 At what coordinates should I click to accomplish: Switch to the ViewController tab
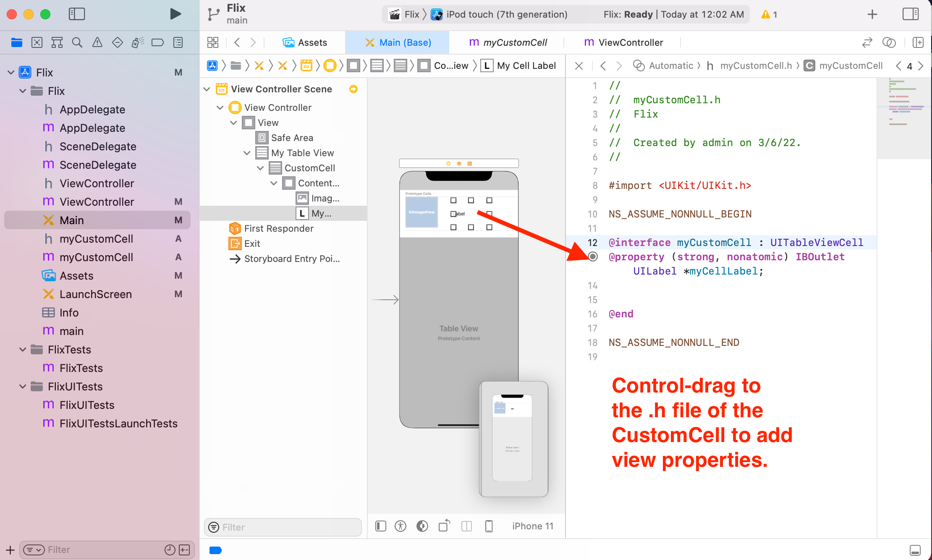(x=623, y=42)
